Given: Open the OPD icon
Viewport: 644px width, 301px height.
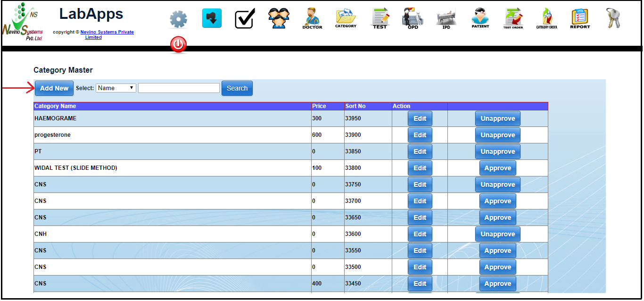Looking at the screenshot, I should click(x=413, y=18).
